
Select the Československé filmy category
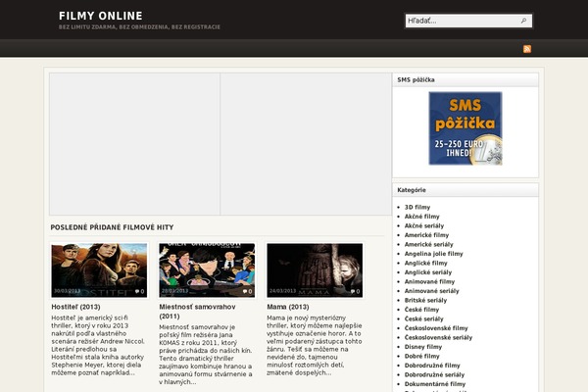pos(436,328)
